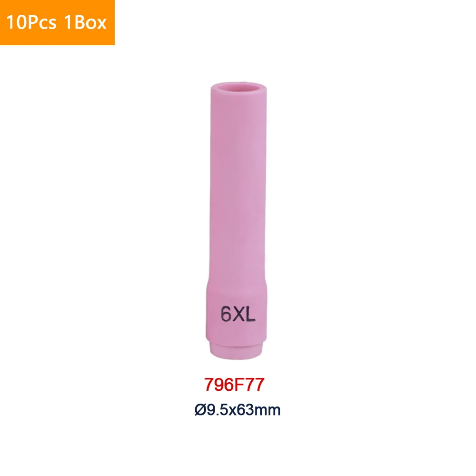Click the Ø9.5x63mm dimension text
476x476 pixels.
click(238, 410)
